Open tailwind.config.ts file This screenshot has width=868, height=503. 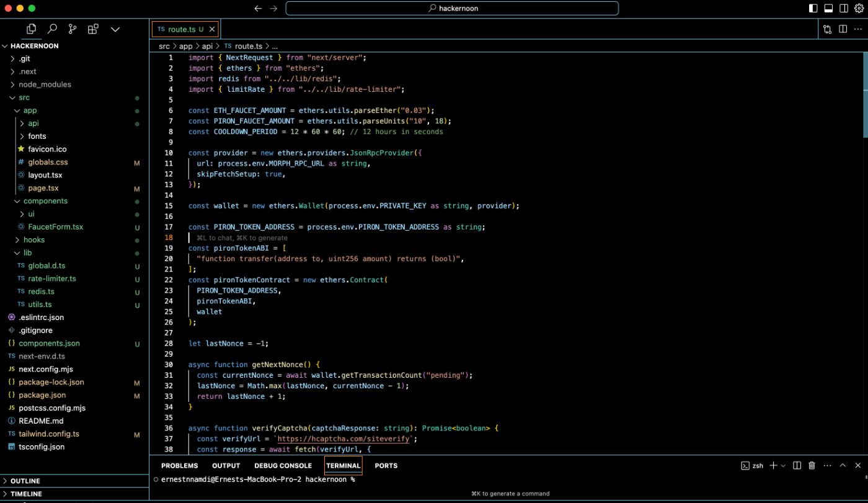tap(74, 434)
